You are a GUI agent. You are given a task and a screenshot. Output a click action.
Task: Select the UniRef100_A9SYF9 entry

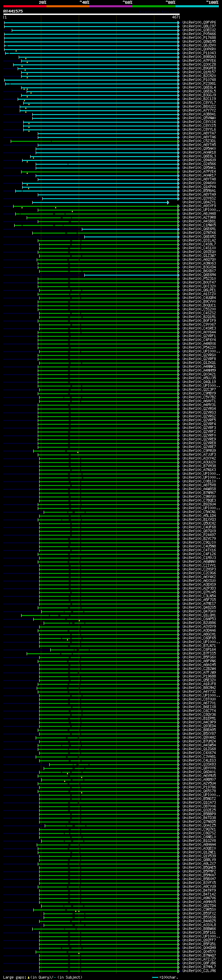coord(199,206)
